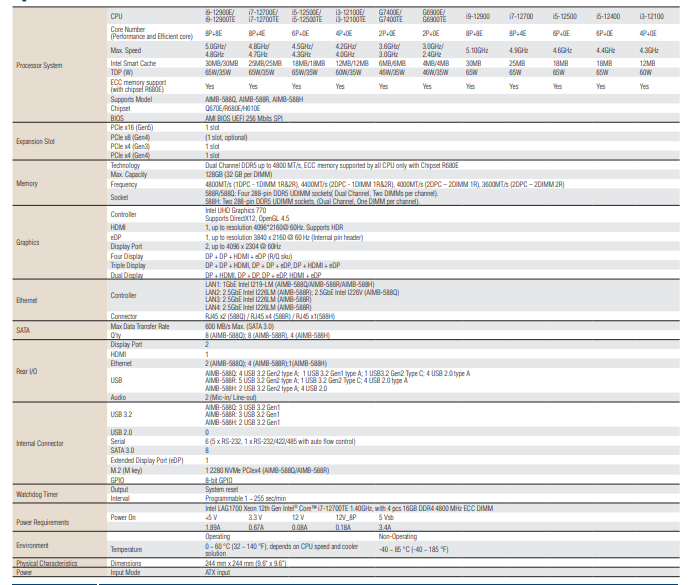This screenshot has width=697, height=585.
Task: Select the 'TDP (W)' row label
Action: tap(122, 72)
